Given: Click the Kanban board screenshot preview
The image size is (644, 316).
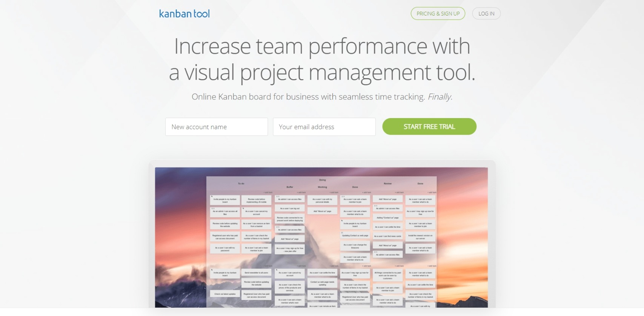Looking at the screenshot, I should [321, 237].
